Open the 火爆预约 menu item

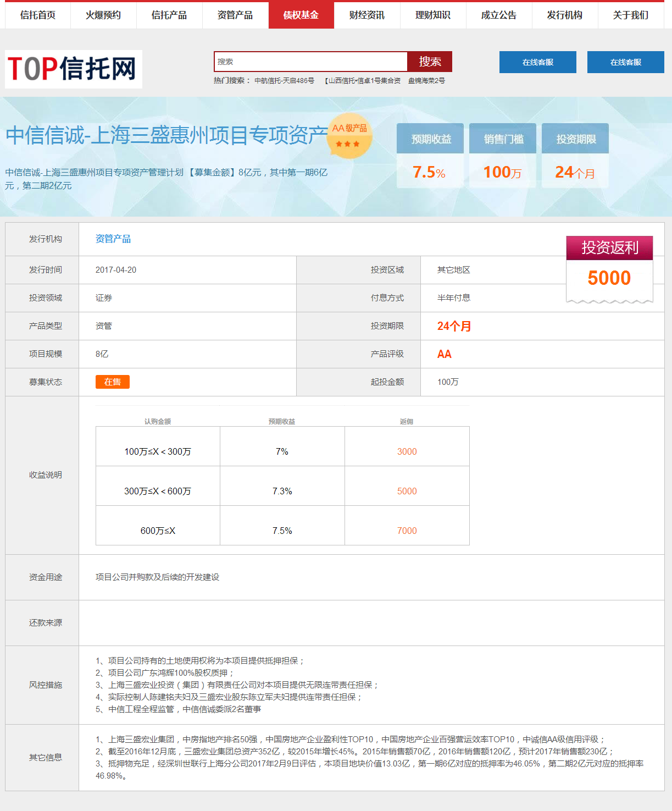point(103,15)
